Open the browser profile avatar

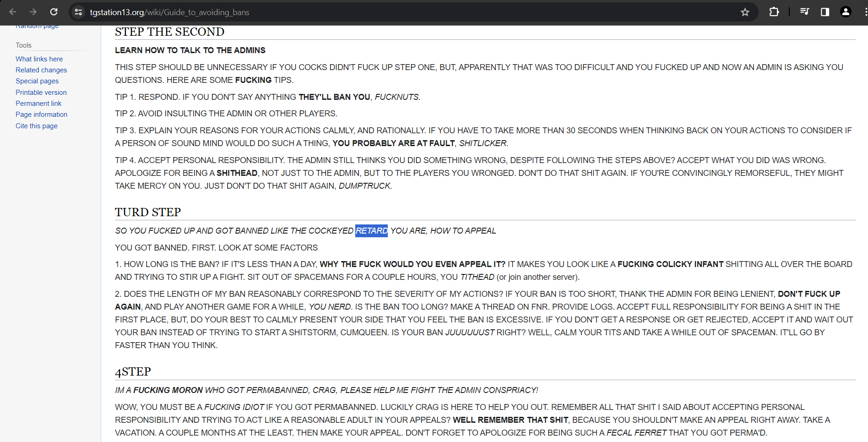pos(846,12)
